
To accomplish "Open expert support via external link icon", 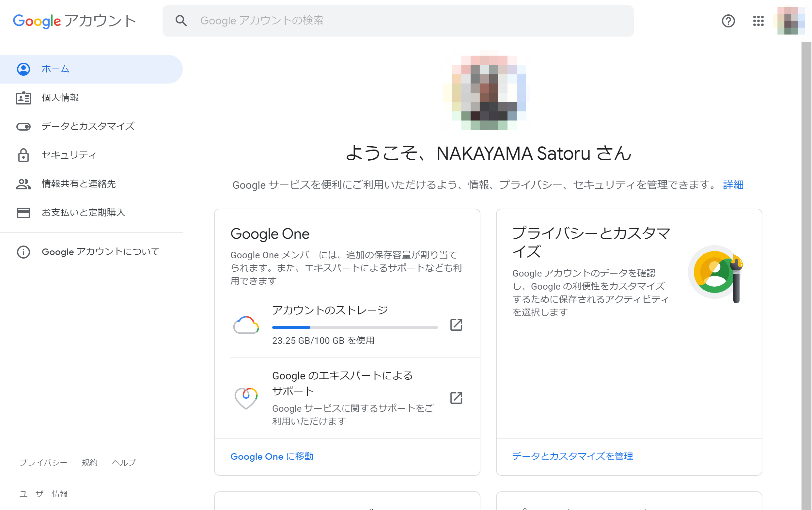I will (x=456, y=398).
